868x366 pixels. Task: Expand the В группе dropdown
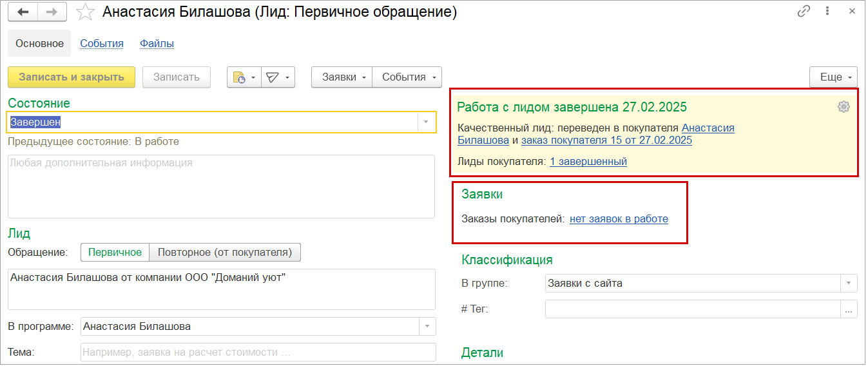pos(849,283)
